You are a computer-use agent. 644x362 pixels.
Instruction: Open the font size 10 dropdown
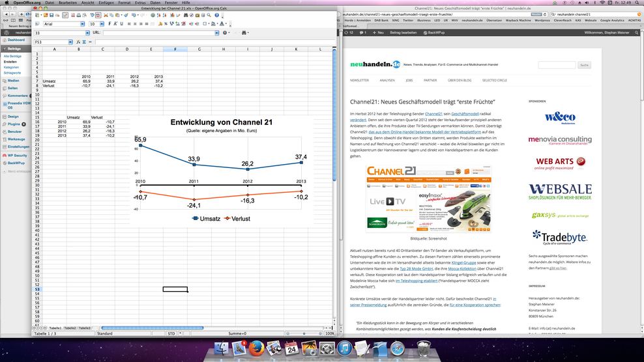[102, 24]
